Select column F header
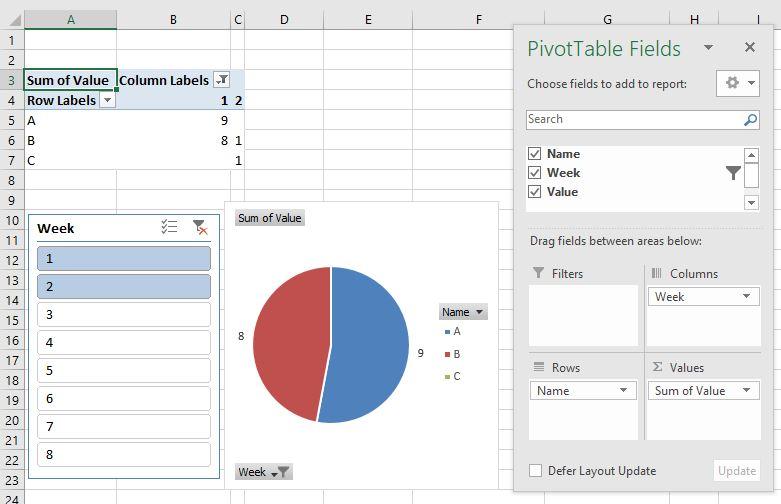Viewport: 781px width, 504px height. click(478, 19)
